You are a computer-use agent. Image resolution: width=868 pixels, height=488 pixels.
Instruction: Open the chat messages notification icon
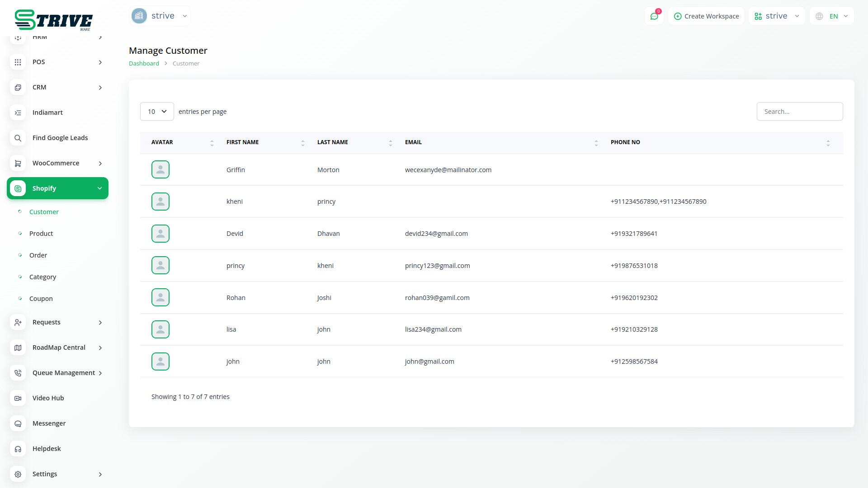(654, 16)
